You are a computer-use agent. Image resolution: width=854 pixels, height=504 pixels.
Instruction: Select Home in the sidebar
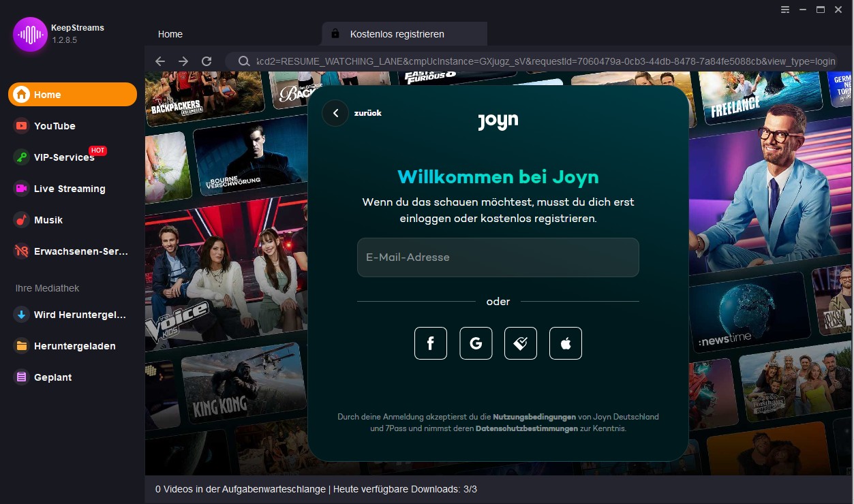[48, 94]
